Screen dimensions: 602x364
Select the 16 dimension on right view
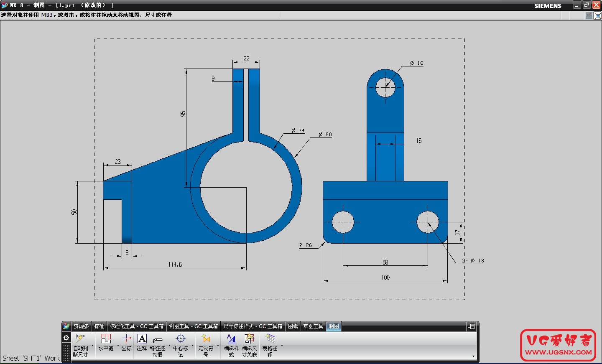(x=419, y=141)
